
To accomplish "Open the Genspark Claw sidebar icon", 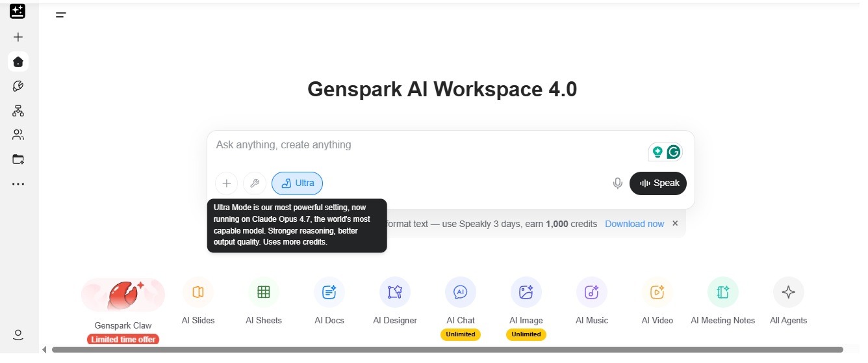I will 18,86.
